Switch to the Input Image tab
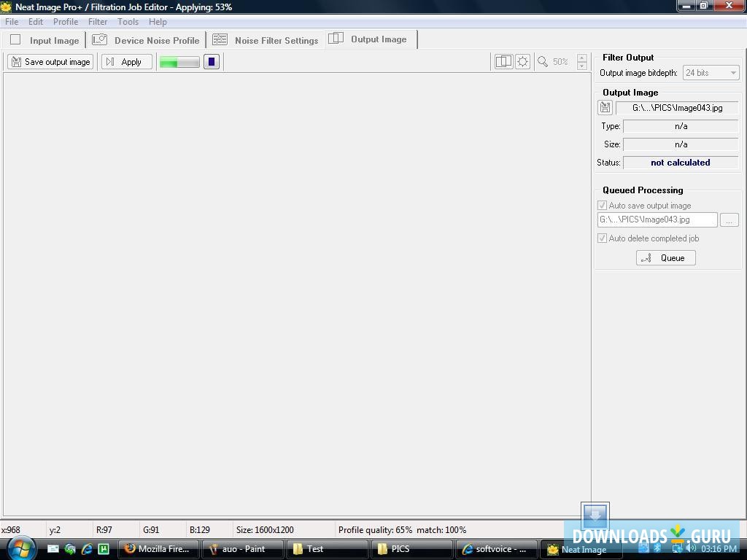This screenshot has width=747, height=560. 44,41
